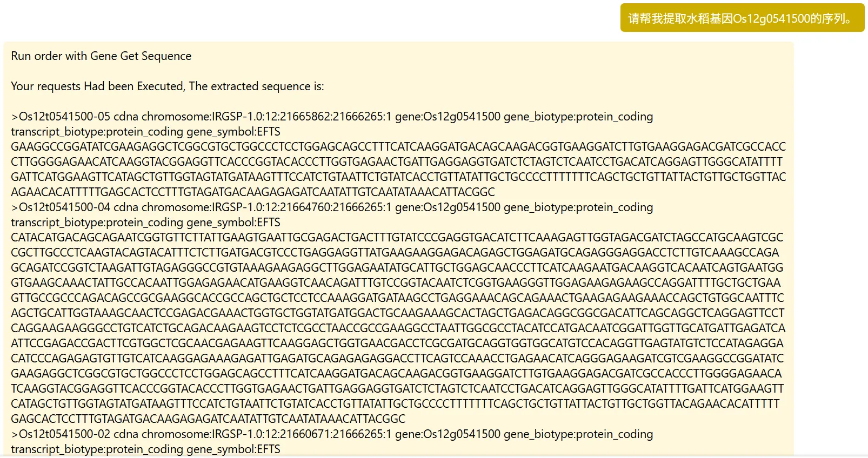
Task: Click sequence line starting with TCAAGGTACGGAGGTTCACC
Action: [397, 389]
